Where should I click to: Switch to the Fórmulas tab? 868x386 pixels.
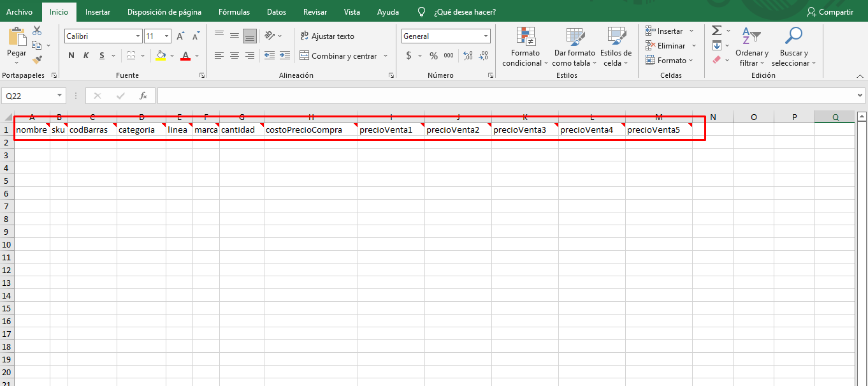(x=234, y=12)
